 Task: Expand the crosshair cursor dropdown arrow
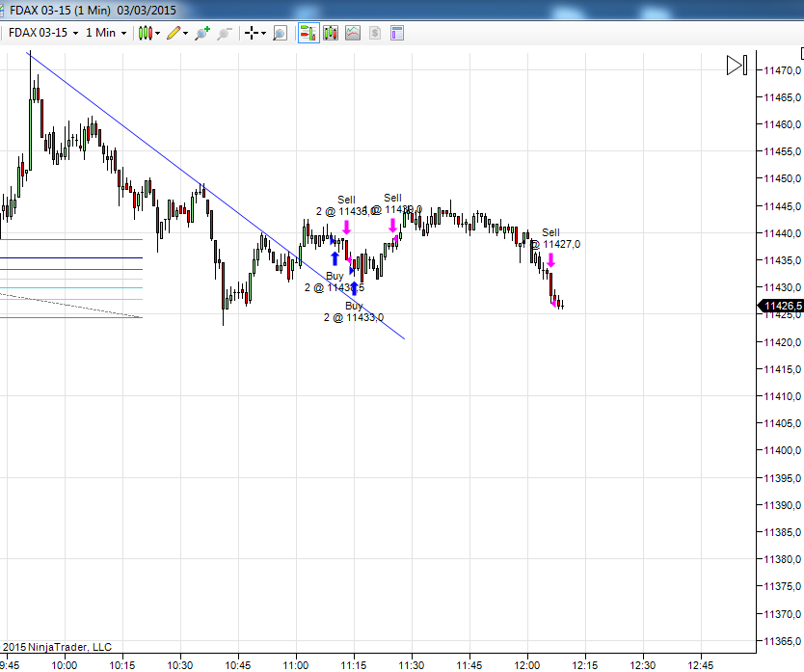[263, 34]
